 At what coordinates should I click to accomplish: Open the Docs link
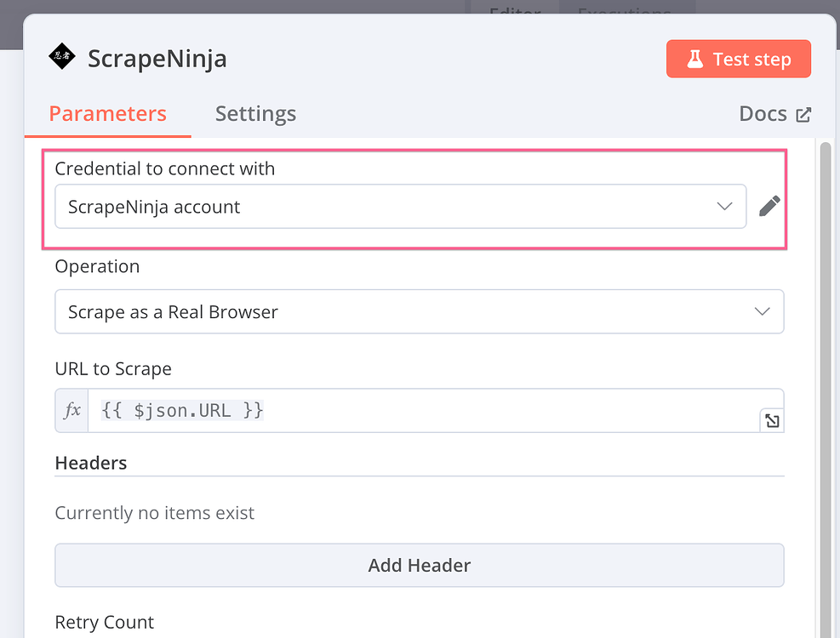pos(763,113)
